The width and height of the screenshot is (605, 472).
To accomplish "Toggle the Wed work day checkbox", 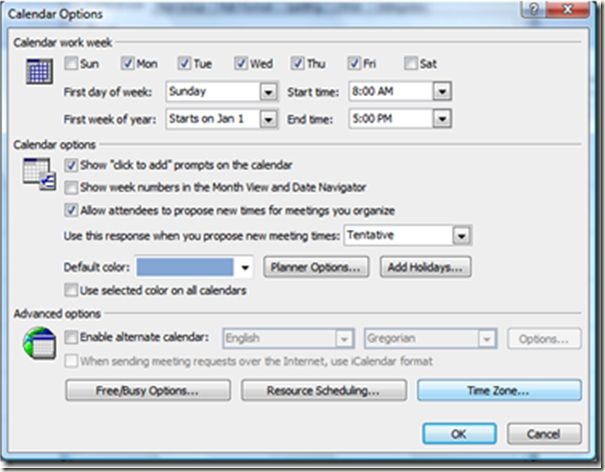I will point(240,63).
